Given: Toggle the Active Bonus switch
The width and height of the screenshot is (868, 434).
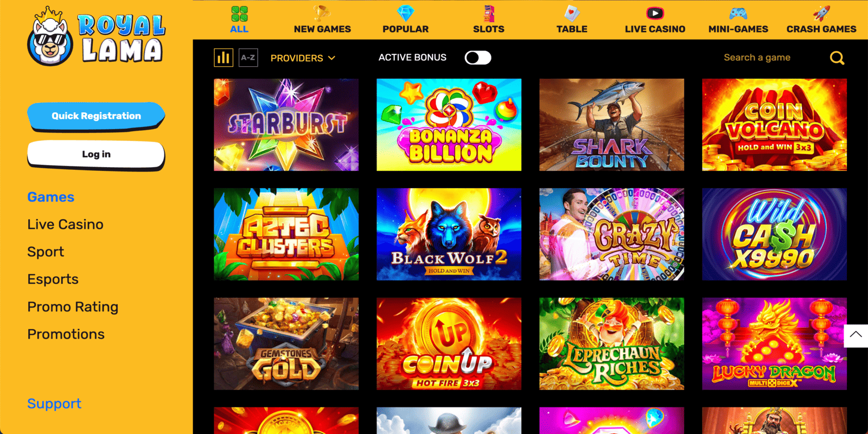Looking at the screenshot, I should coord(478,58).
